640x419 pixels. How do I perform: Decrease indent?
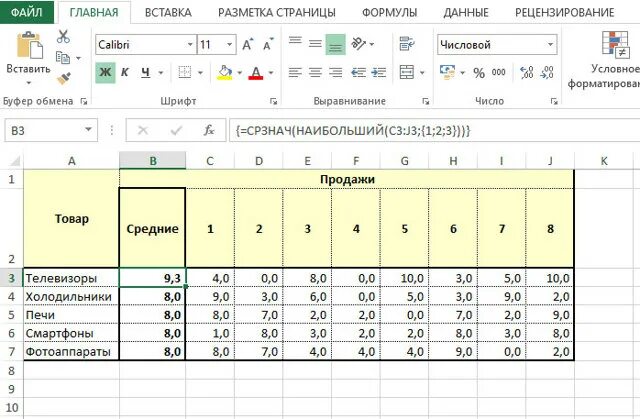pos(358,73)
